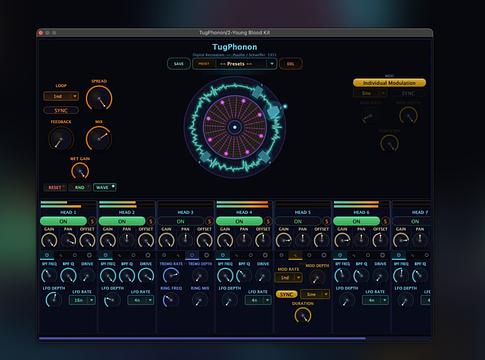This screenshot has width=485, height=360.
Task: Open Head 4's tremolo/ring effect icon tab
Action: [251, 255]
